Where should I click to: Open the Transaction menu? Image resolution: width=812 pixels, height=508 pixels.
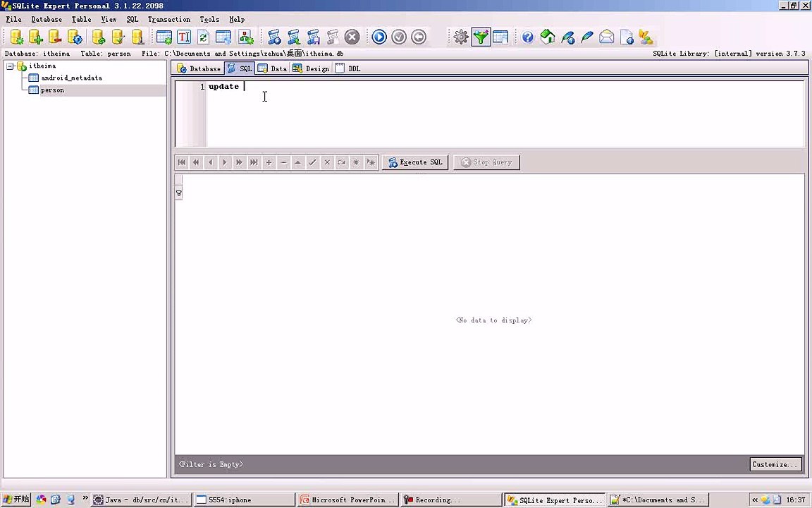169,19
